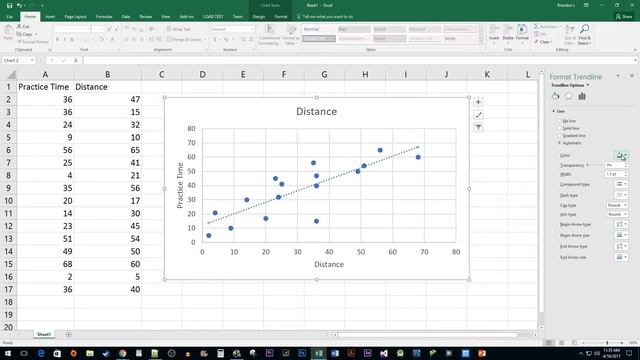
Task: Select Fill & Line paint bucket tab
Action: [556, 96]
